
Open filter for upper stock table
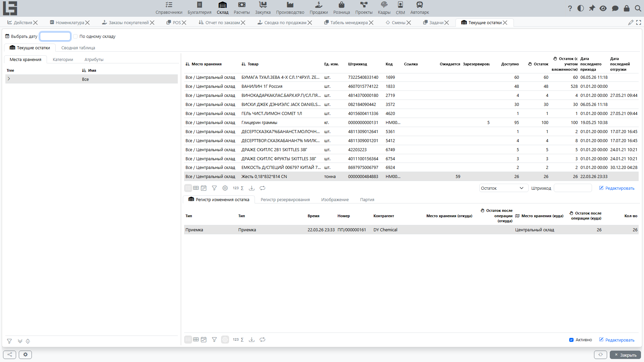[214, 188]
